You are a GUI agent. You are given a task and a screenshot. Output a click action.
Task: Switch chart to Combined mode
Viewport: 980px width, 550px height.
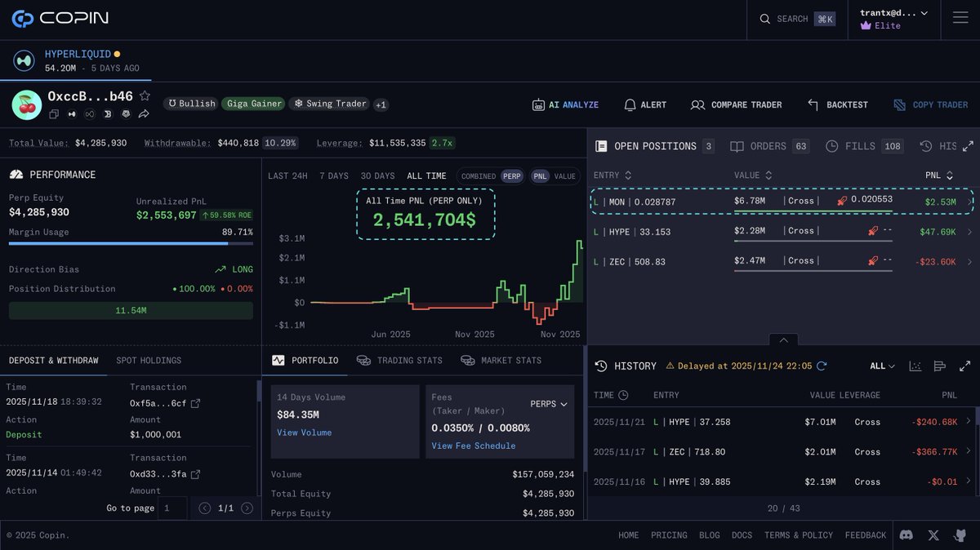(x=478, y=175)
